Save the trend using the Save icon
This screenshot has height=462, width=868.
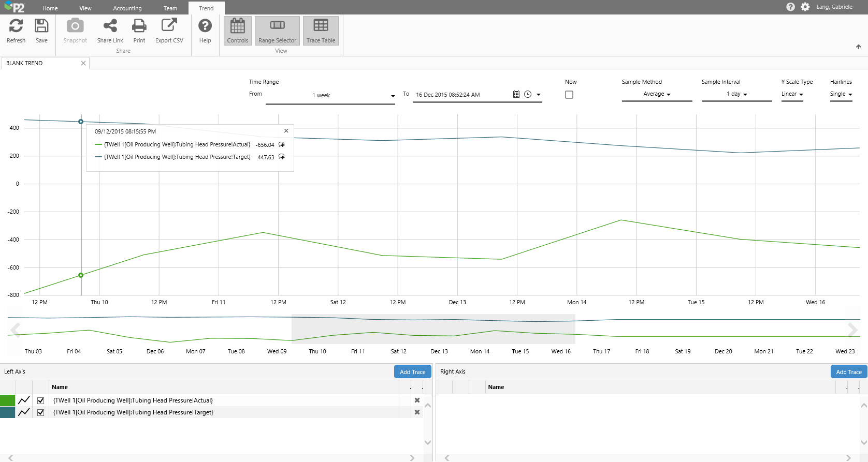tap(41, 31)
